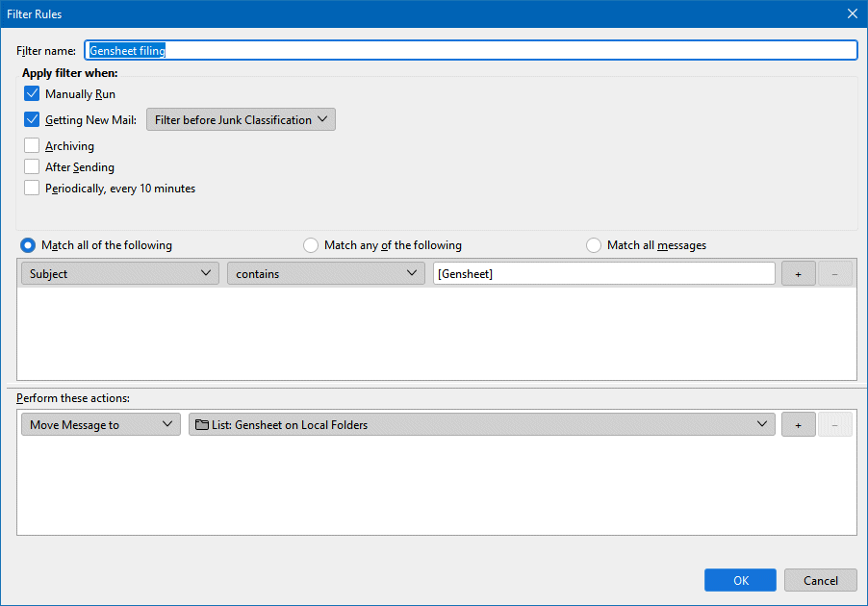Add a new action with plus button
Viewport: 868px width, 606px height.
799,424
